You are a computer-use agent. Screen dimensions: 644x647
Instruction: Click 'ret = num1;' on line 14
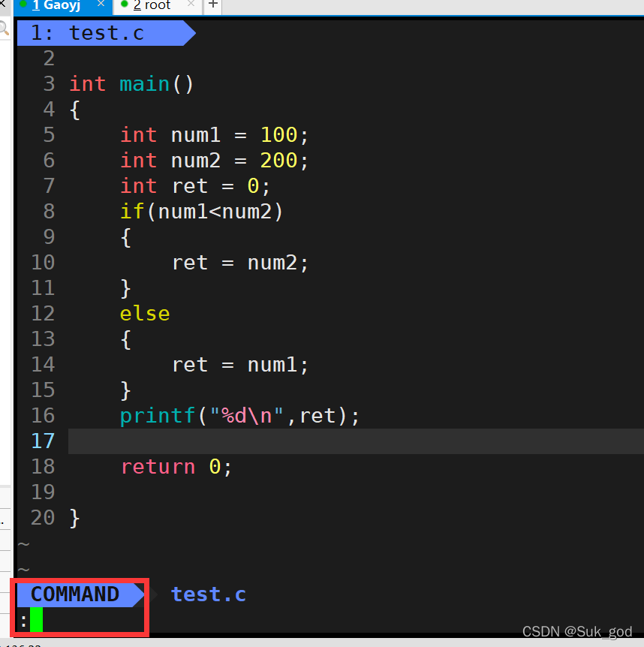(240, 366)
